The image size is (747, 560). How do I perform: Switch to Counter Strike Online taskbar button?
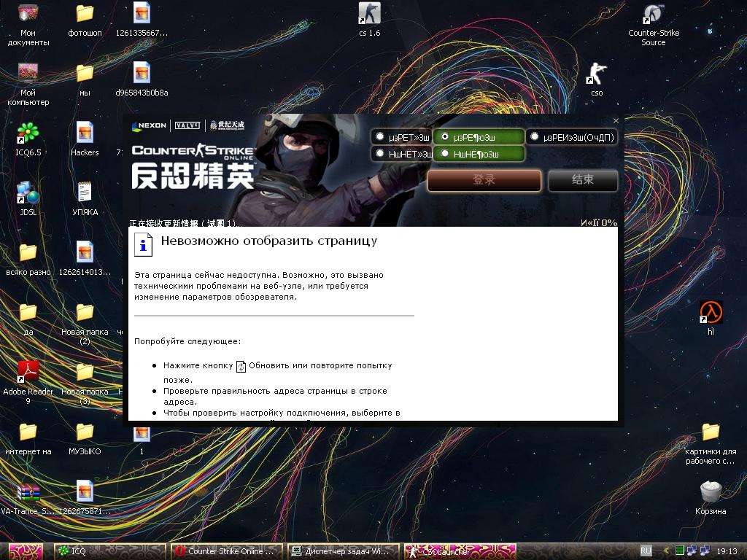tap(226, 551)
